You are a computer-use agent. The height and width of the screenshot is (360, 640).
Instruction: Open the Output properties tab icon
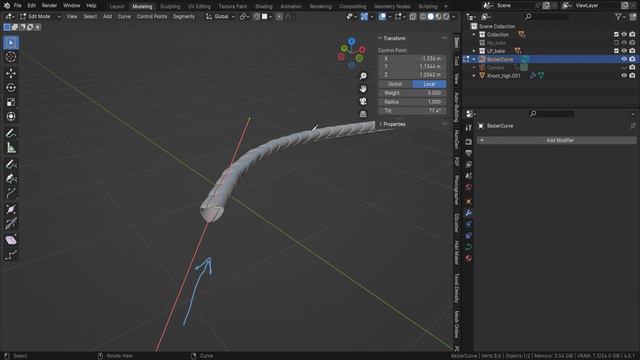469,153
